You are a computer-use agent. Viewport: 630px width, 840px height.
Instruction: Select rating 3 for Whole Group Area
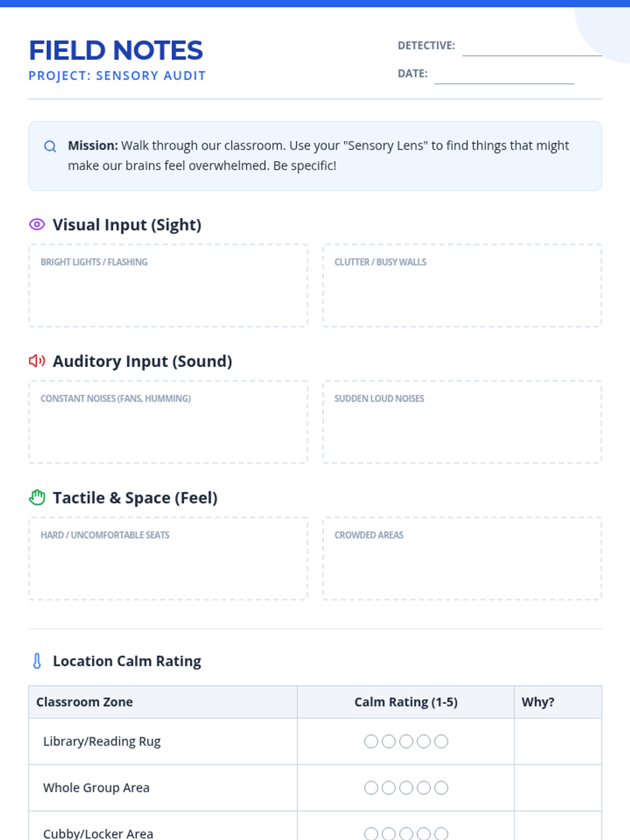click(x=406, y=787)
